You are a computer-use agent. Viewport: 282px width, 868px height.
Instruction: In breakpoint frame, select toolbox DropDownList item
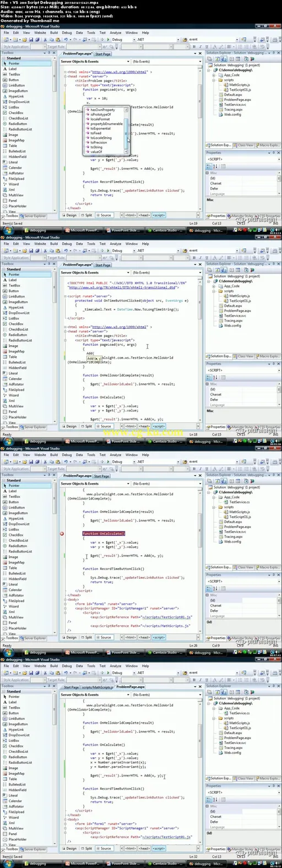tap(19, 524)
